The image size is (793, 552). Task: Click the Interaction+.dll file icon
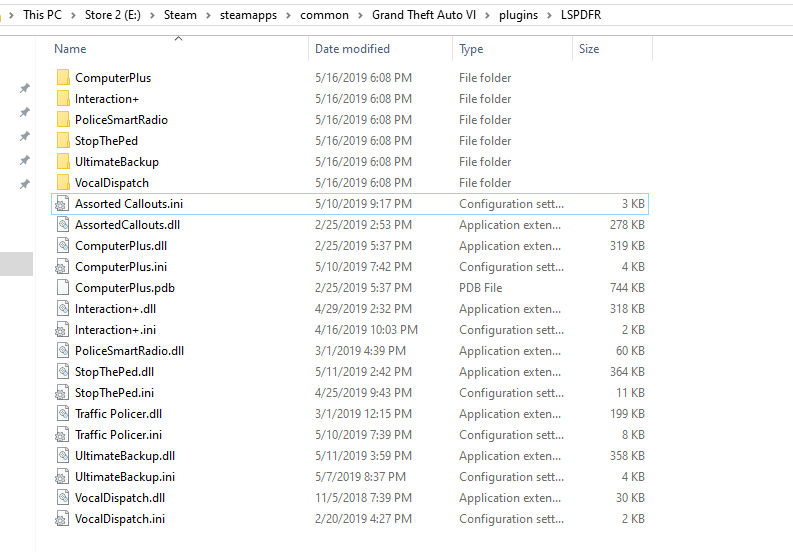click(x=63, y=309)
